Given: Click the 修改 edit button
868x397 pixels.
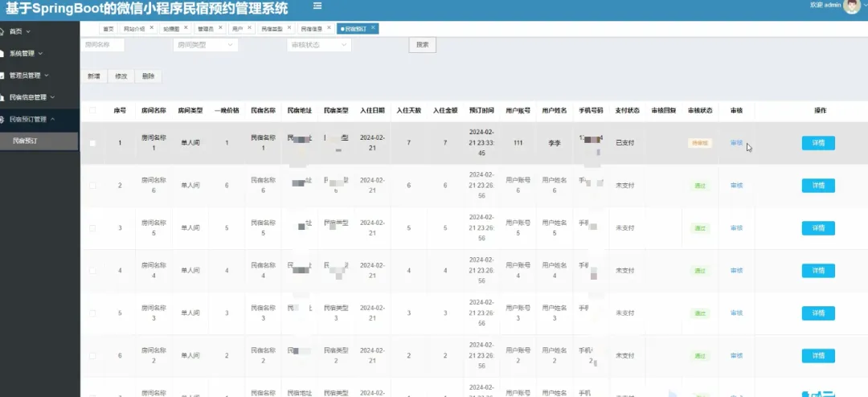Looking at the screenshot, I should pyautogui.click(x=121, y=76).
